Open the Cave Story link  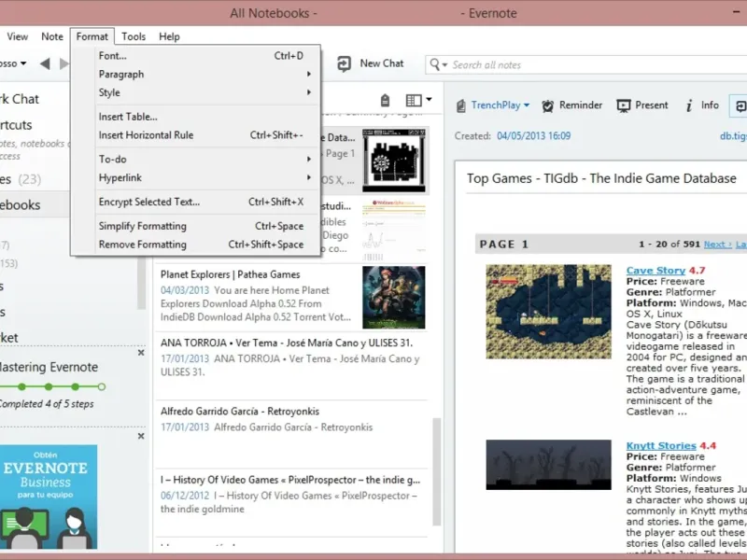click(655, 271)
